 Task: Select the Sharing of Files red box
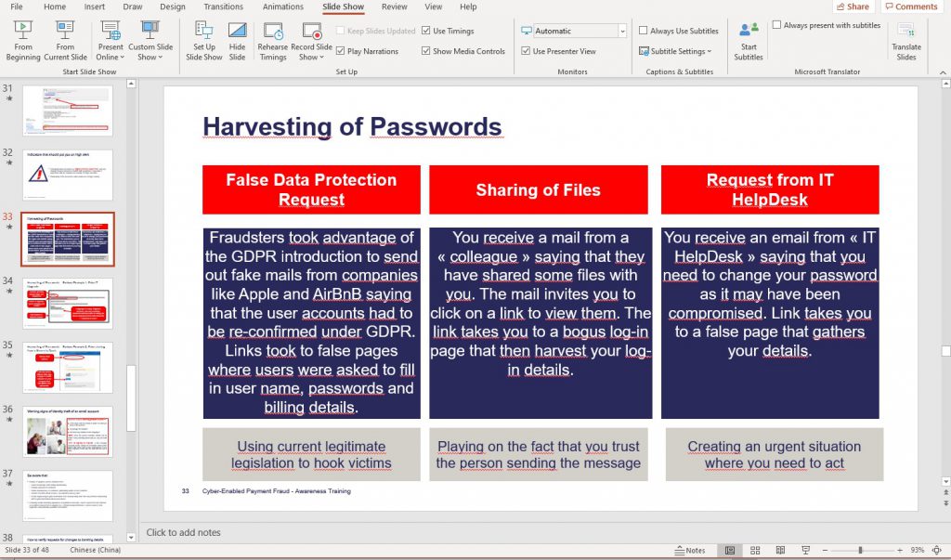[538, 189]
